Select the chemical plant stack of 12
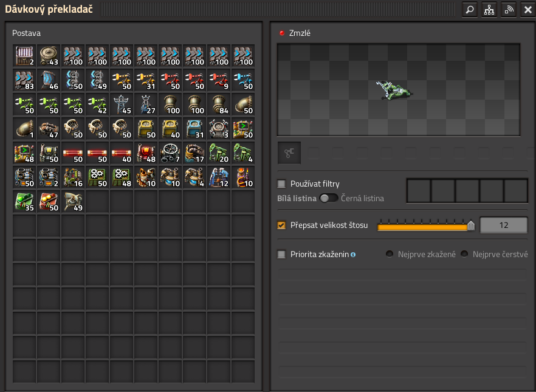The width and height of the screenshot is (536, 392). [219, 177]
